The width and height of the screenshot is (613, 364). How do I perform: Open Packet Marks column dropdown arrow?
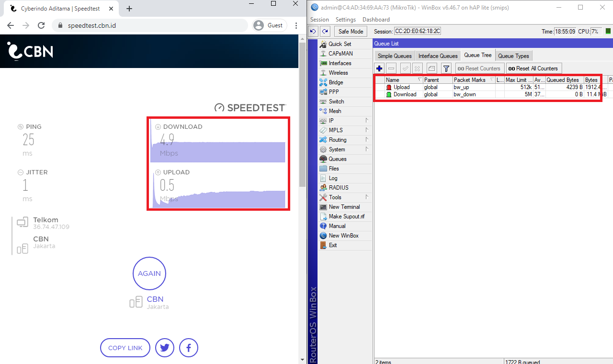click(492, 80)
